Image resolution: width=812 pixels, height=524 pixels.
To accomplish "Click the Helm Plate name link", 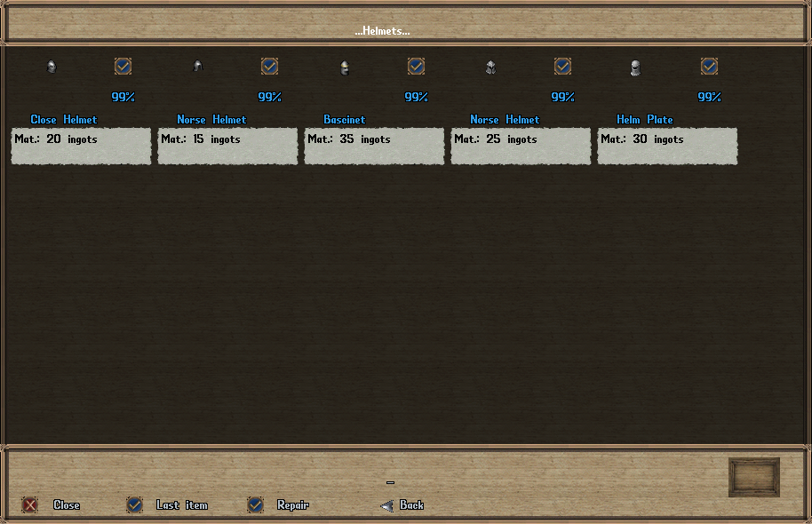I will click(x=645, y=120).
